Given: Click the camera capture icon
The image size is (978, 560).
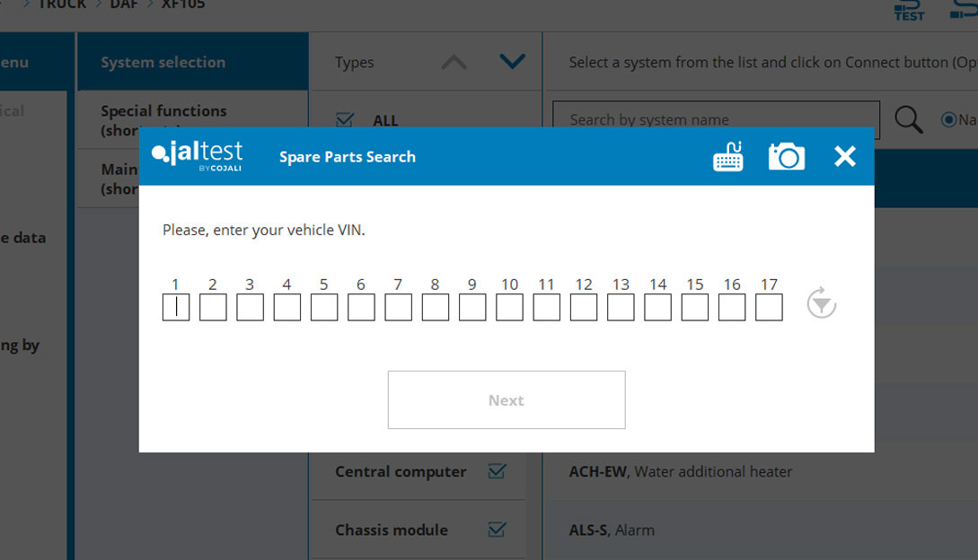Looking at the screenshot, I should pos(786,157).
